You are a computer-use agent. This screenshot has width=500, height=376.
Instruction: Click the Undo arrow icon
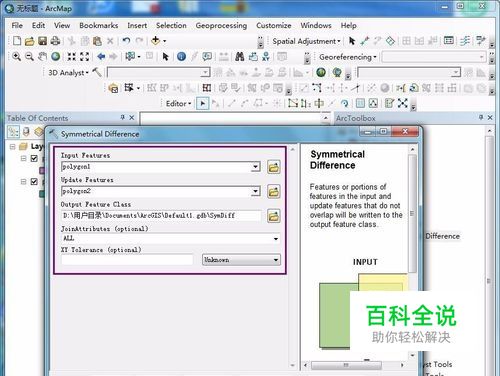[126, 41]
